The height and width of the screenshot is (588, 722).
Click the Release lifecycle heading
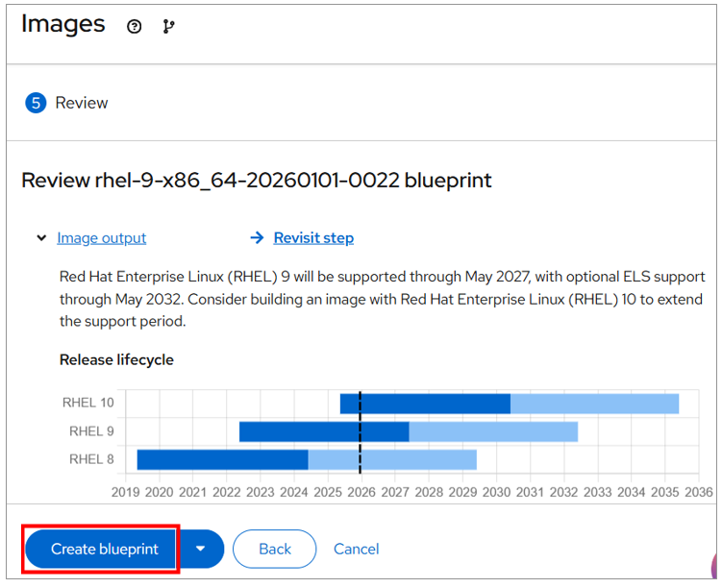(x=116, y=359)
